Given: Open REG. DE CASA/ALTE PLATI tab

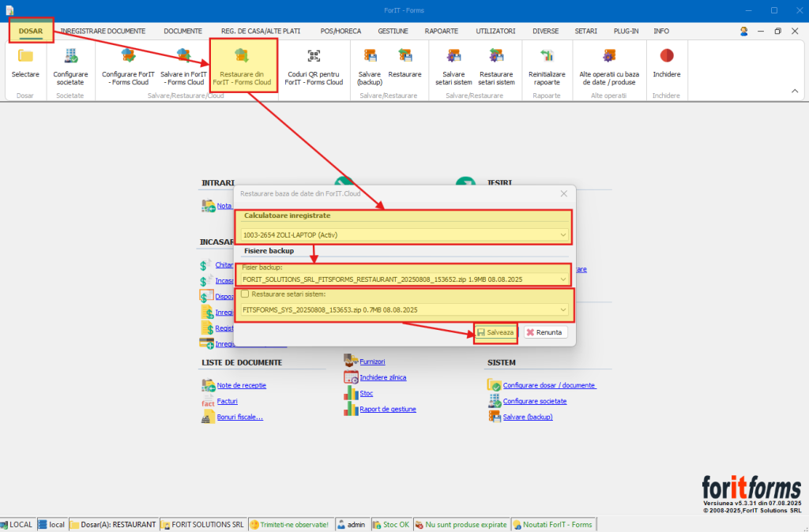Looking at the screenshot, I should [x=261, y=31].
